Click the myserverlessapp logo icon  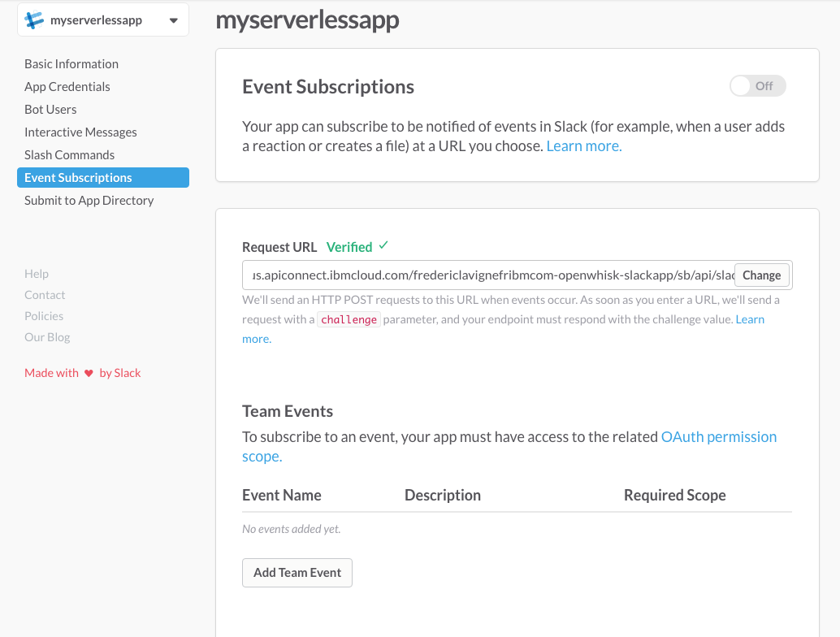[34, 20]
